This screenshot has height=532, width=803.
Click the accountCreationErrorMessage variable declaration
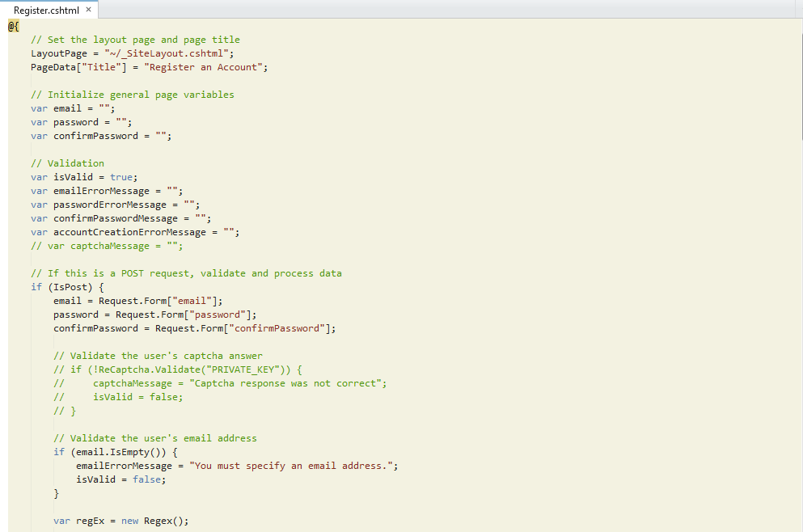pos(135,233)
